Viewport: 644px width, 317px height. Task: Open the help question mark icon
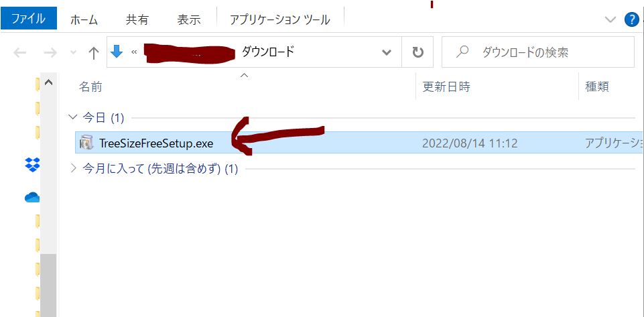click(x=631, y=19)
